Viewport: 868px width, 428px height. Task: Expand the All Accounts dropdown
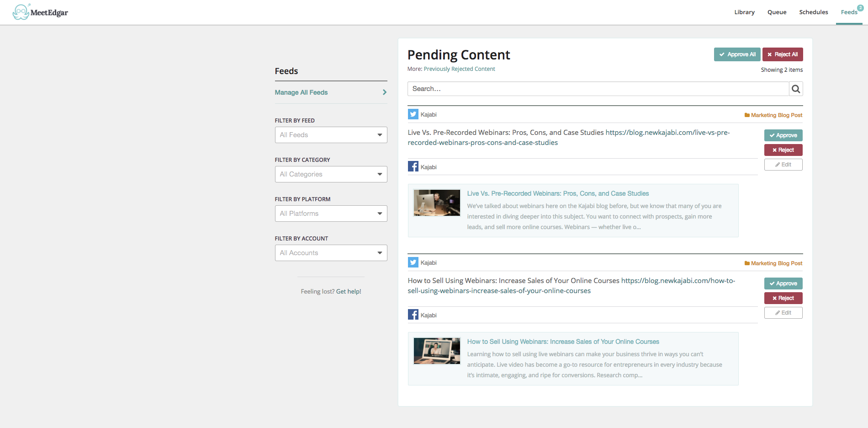click(x=331, y=253)
